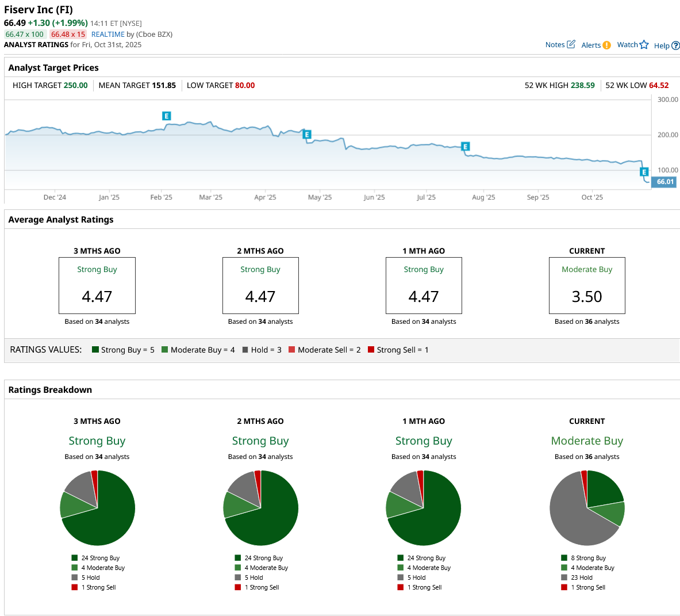
Task: Click the ask quote 66.48 x 15
Action: 68,35
